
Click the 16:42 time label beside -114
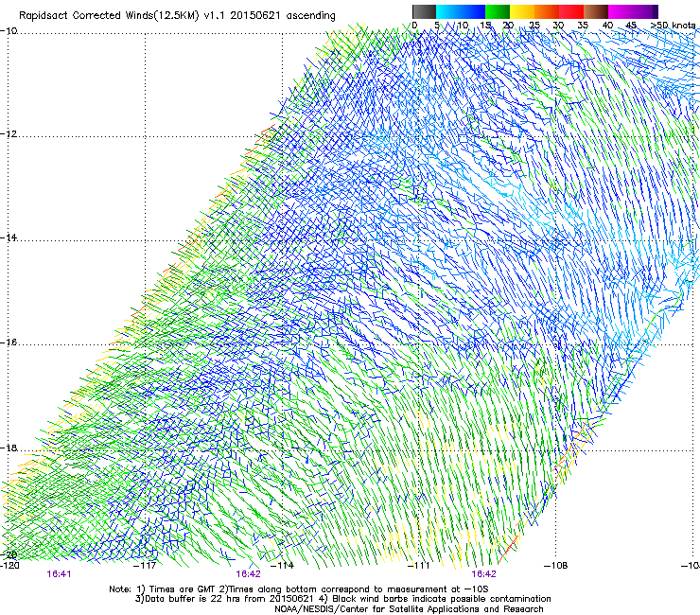tap(249, 574)
